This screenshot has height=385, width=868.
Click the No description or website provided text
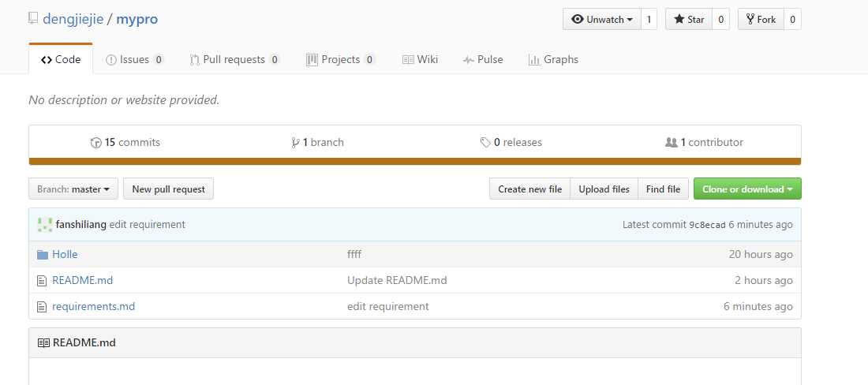tap(124, 100)
